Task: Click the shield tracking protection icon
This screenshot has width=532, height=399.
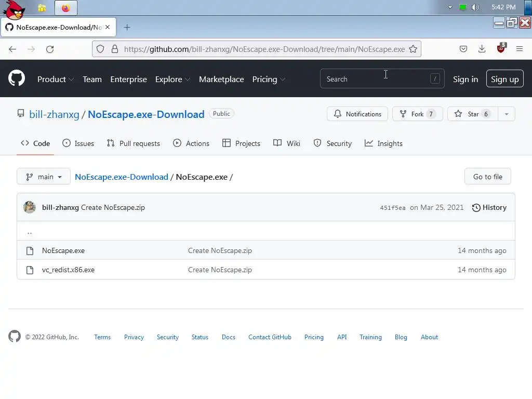Action: (100, 49)
